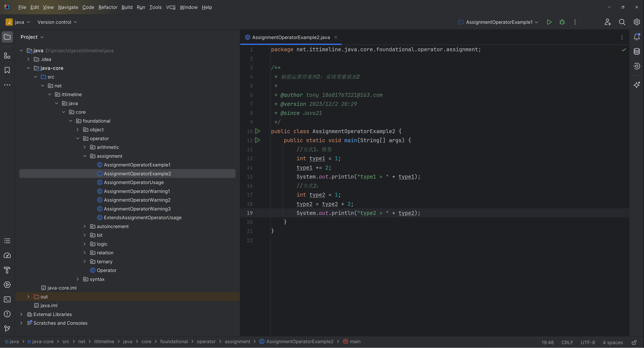Collapse the operator package
The width and height of the screenshot is (644, 348).
78,138
